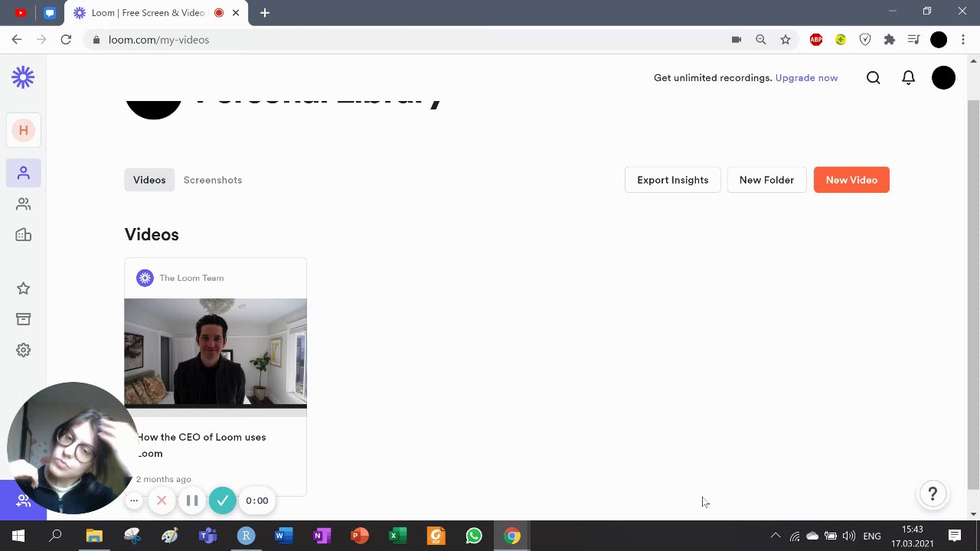Switch to the Screenshots tab

point(213,180)
